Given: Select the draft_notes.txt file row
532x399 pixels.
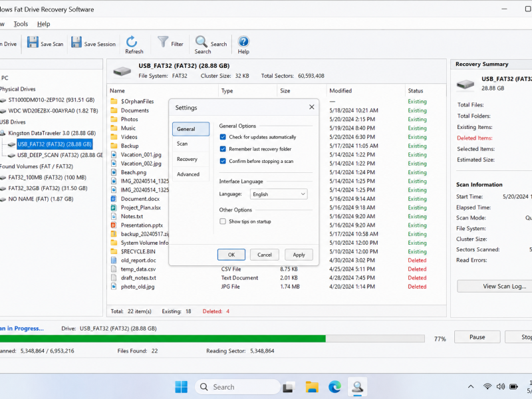Looking at the screenshot, I should pos(277,278).
